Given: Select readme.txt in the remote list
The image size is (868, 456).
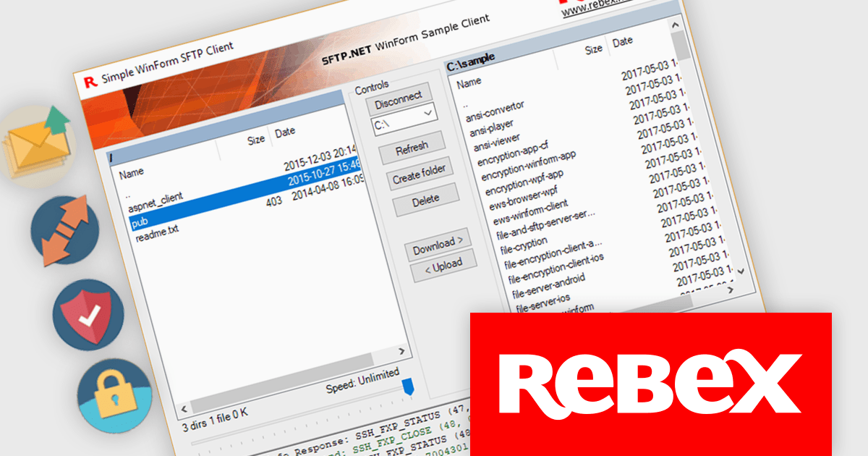Looking at the screenshot, I should point(157,232).
